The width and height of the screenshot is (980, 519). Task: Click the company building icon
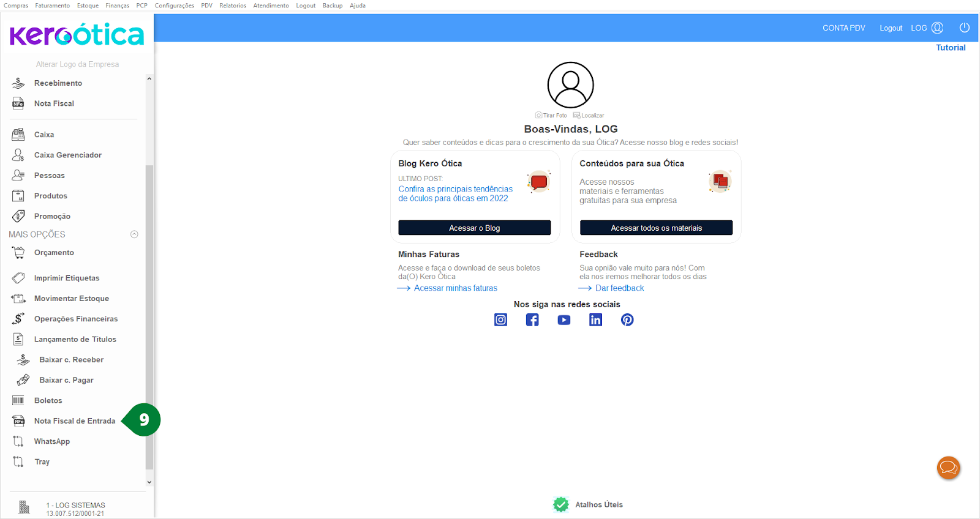pos(24,507)
